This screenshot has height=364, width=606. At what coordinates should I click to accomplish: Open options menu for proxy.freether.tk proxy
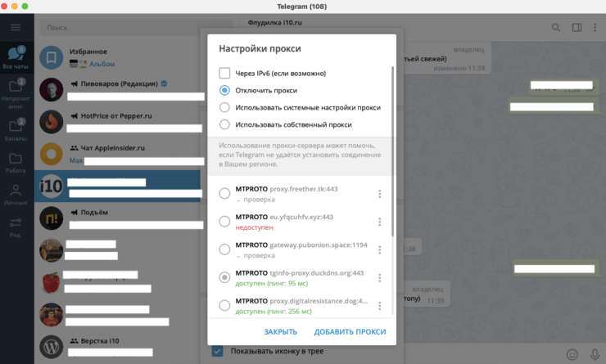(x=379, y=194)
